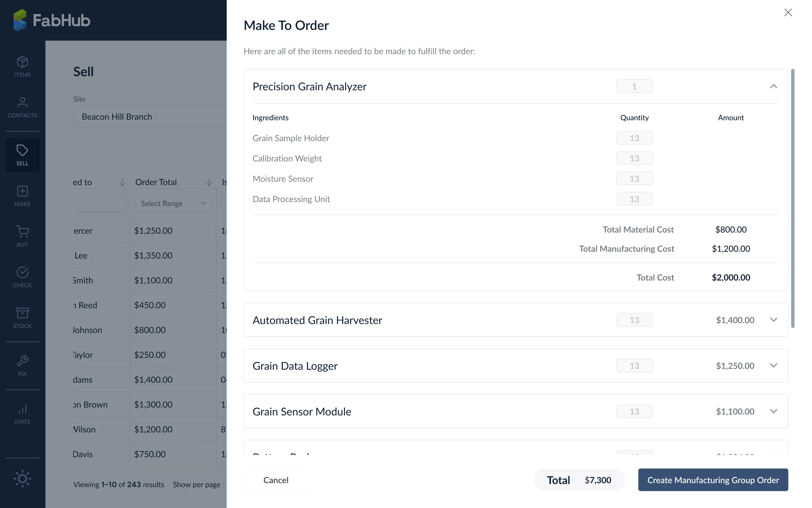Sort by Order Total column arrow
Image resolution: width=812 pixels, height=508 pixels.
tap(209, 182)
